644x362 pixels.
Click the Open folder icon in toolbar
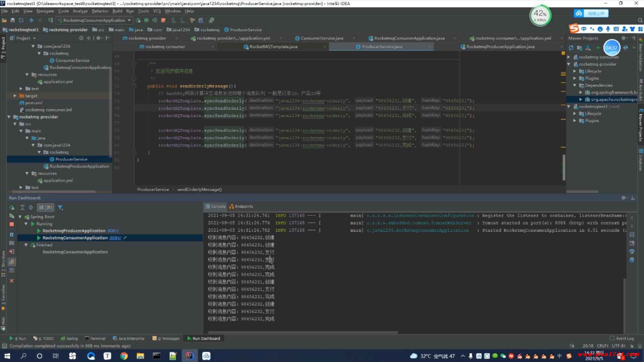pyautogui.click(x=4, y=20)
